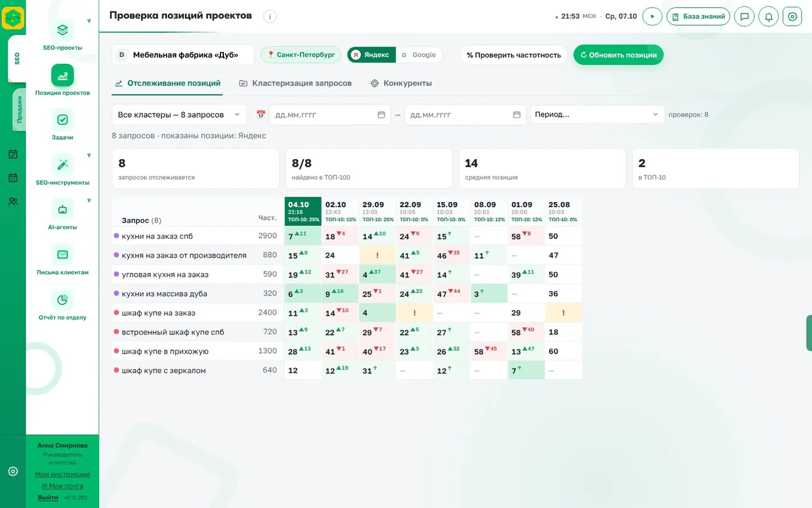Open the Период dropdown
This screenshot has width=812, height=508.
pos(597,114)
